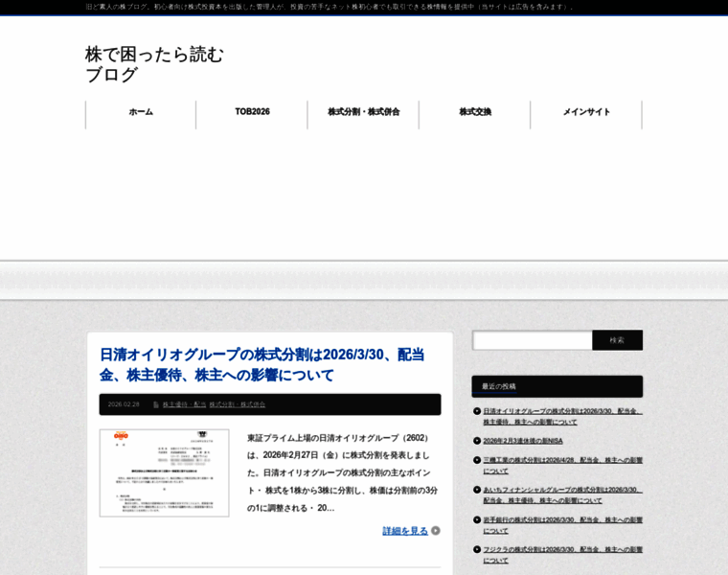Open the 日清オイリオグループ article title
The image size is (728, 575).
click(x=262, y=364)
